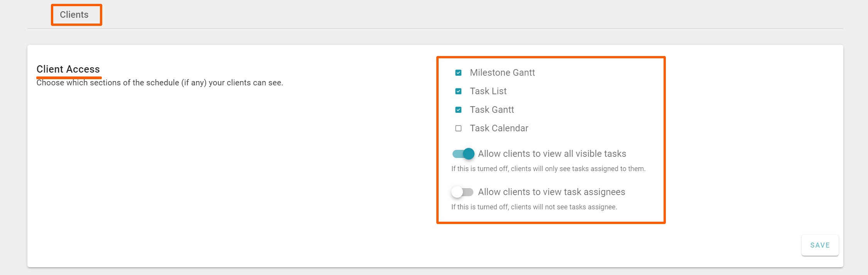Click the 'only see tasks assigned to them' hint

[548, 169]
